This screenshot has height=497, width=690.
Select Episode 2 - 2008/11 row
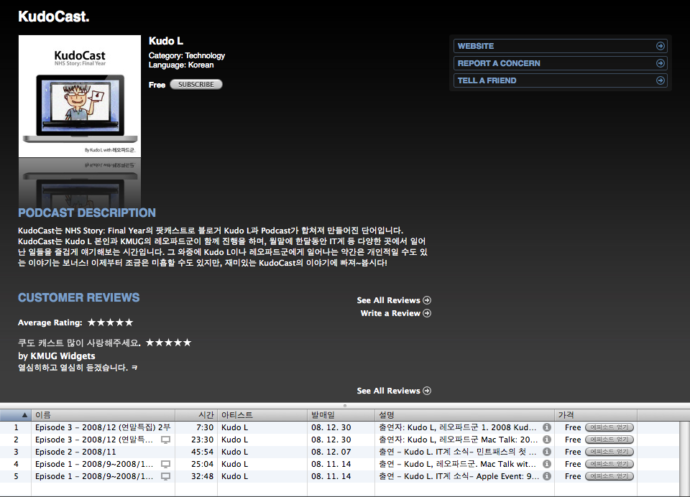340,452
